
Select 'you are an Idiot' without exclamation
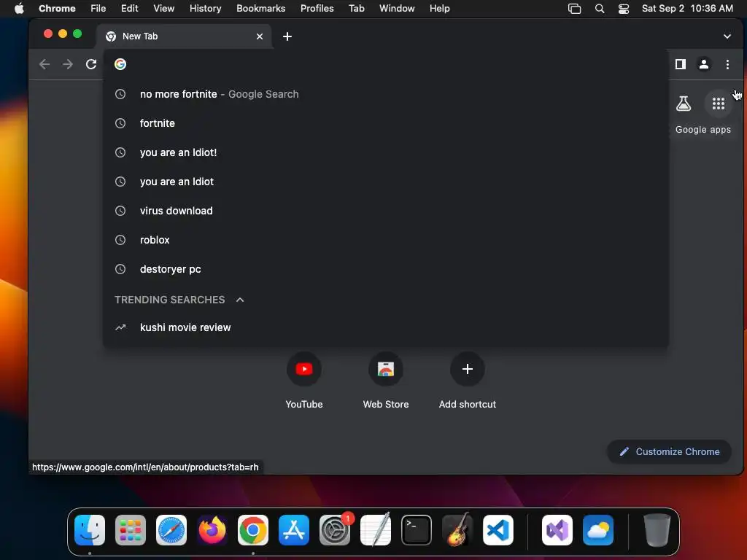[386, 182]
